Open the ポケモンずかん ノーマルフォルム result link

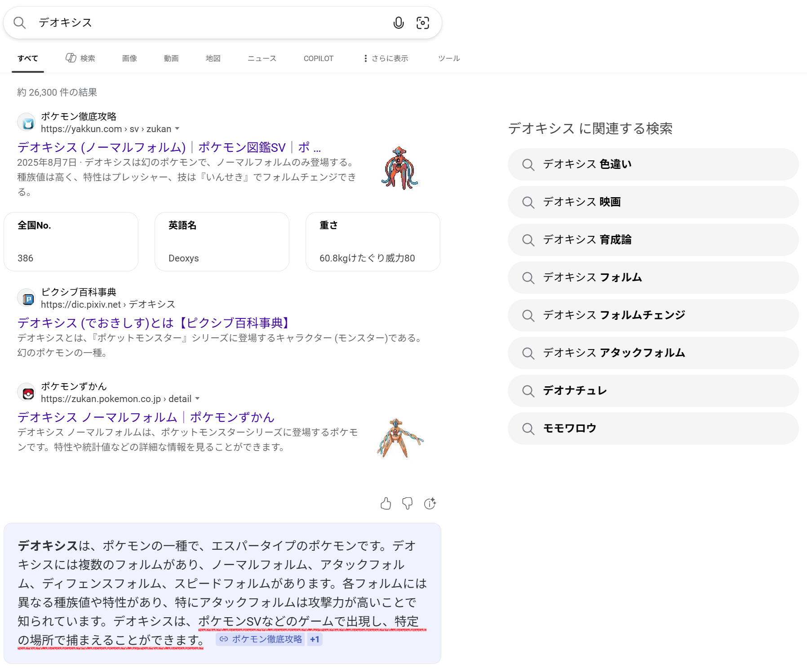pos(146,417)
